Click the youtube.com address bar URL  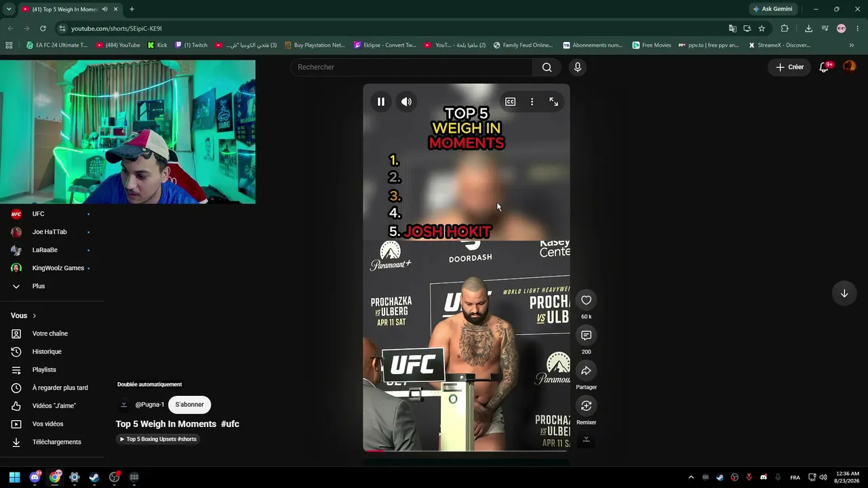(117, 28)
